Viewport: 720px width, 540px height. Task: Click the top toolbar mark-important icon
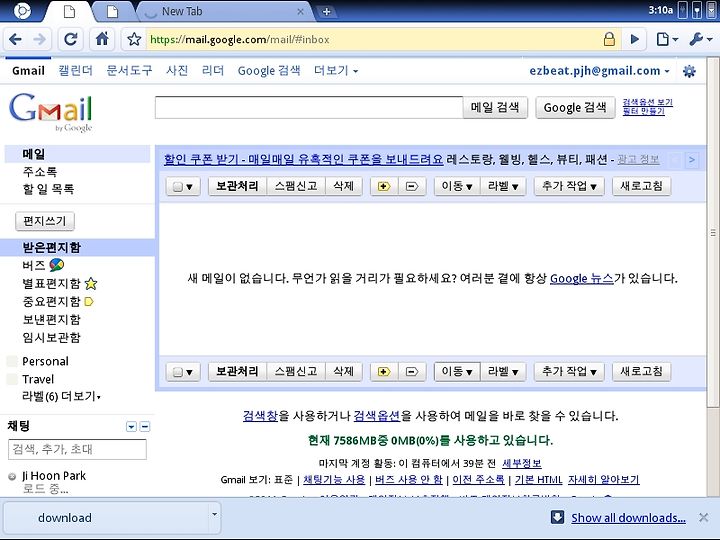pyautogui.click(x=384, y=186)
